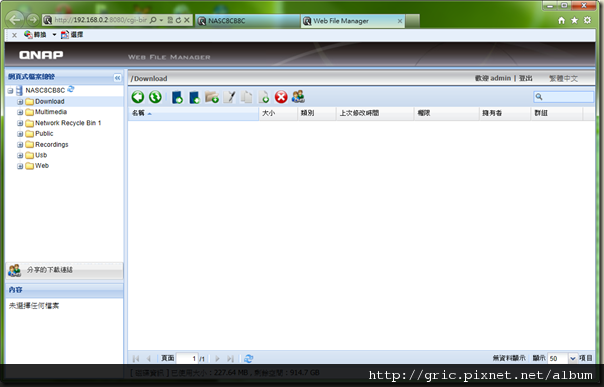Sort by the 類別 column header
604x387 pixels.
[317, 113]
